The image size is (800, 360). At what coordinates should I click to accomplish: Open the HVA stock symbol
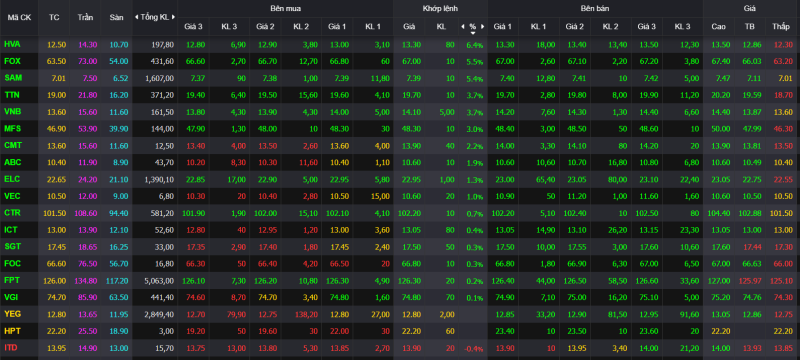[x=11, y=44]
